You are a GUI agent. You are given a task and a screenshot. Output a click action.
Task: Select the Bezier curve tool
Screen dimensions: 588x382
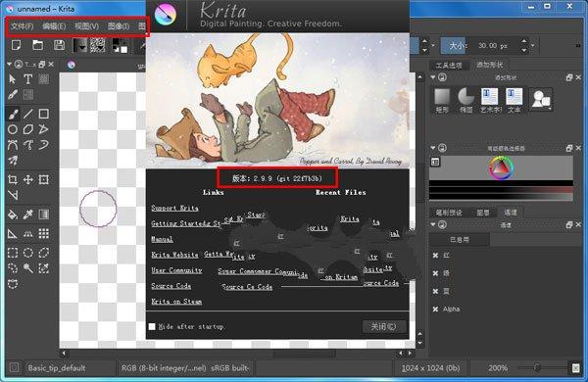pos(13,145)
